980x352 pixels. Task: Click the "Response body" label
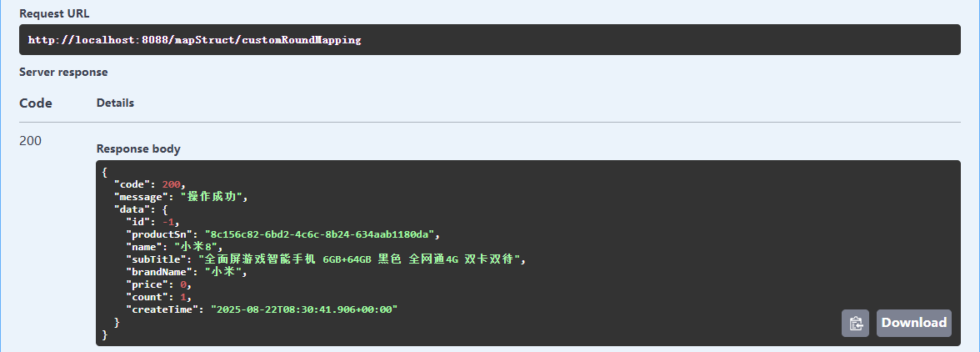138,148
